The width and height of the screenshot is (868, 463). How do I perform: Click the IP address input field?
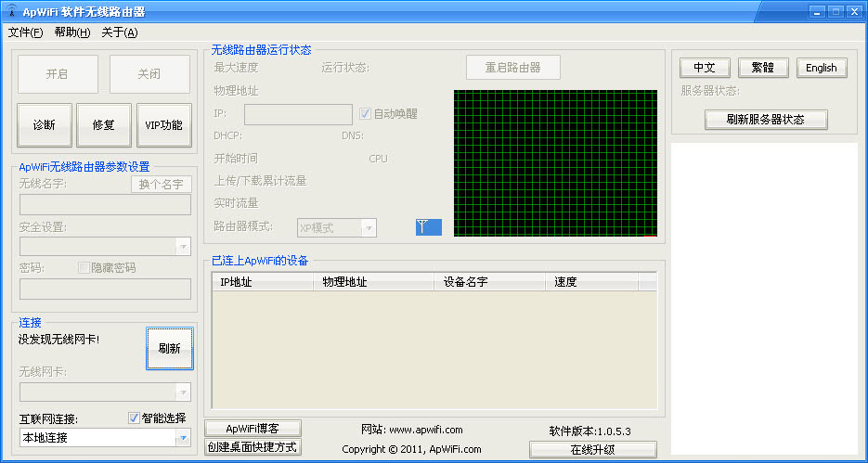(x=298, y=114)
